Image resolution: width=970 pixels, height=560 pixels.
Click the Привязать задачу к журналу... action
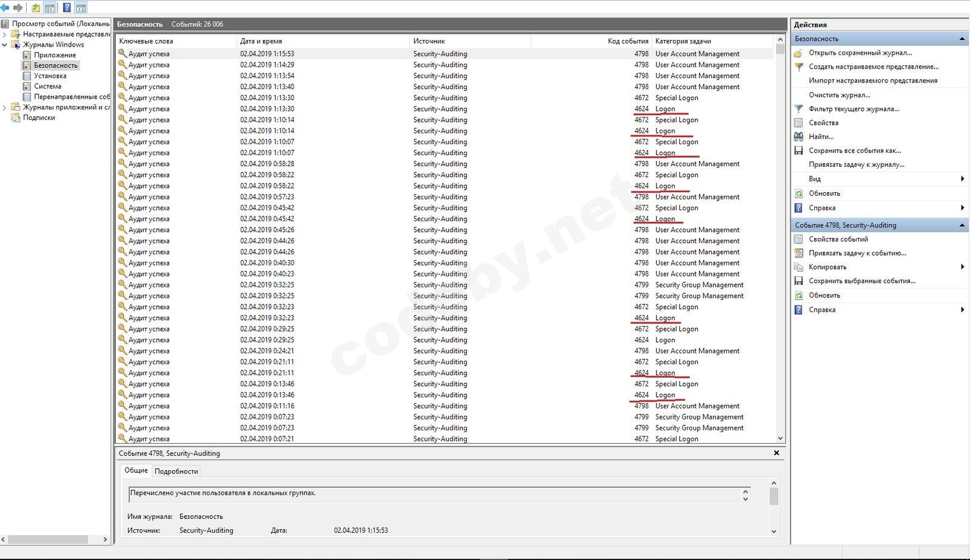pyautogui.click(x=857, y=165)
